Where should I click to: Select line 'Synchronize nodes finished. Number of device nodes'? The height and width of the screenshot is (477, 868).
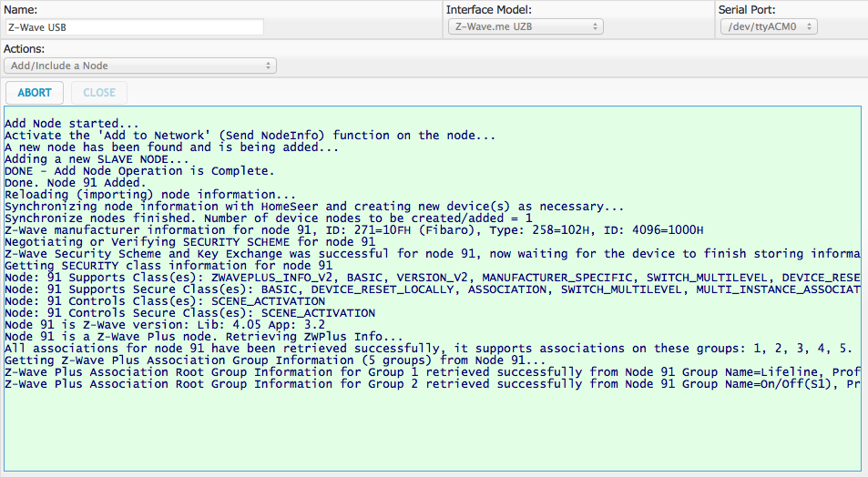[x=269, y=218]
